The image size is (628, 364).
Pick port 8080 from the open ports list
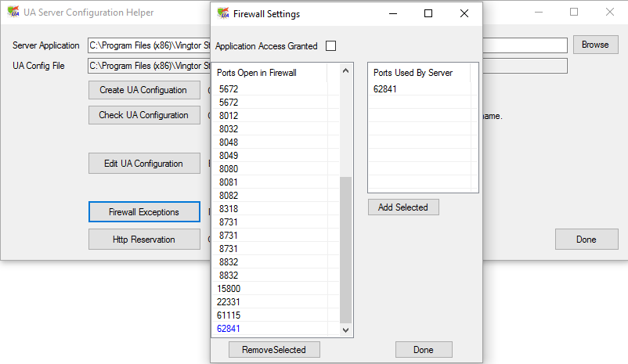coord(229,169)
